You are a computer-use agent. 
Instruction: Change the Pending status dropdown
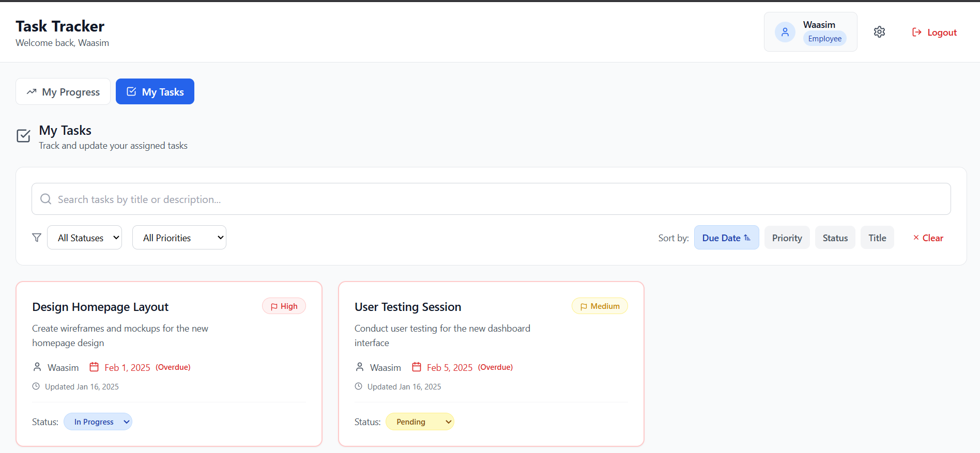coord(420,421)
